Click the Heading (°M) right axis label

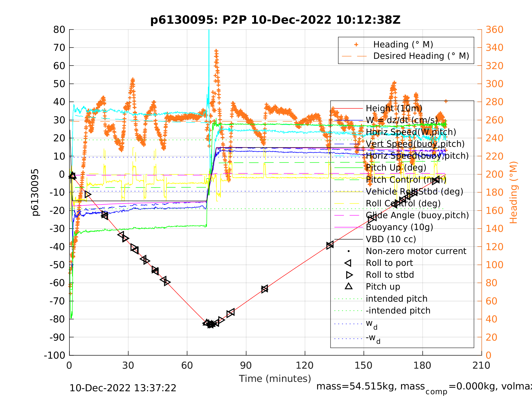(513, 193)
